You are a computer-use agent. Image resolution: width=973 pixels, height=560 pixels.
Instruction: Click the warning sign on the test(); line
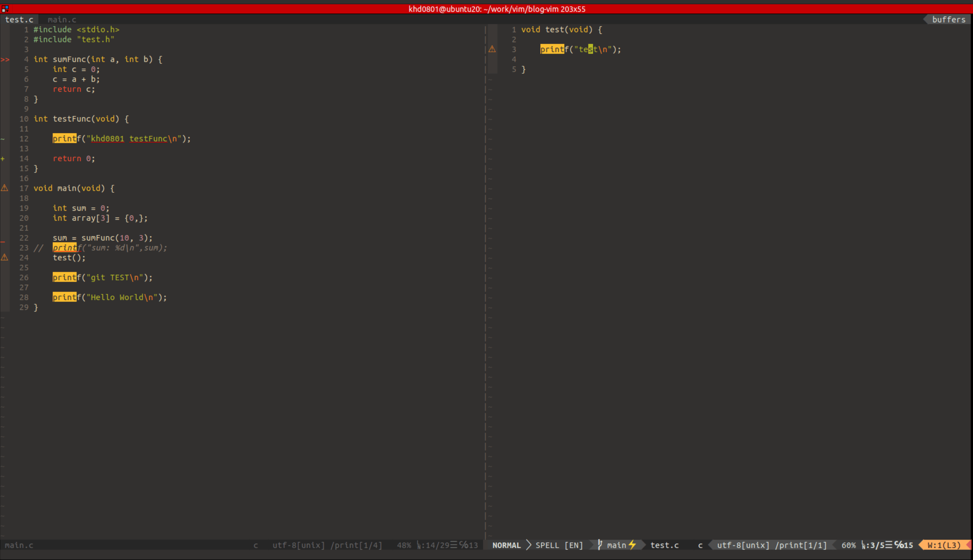tap(4, 257)
